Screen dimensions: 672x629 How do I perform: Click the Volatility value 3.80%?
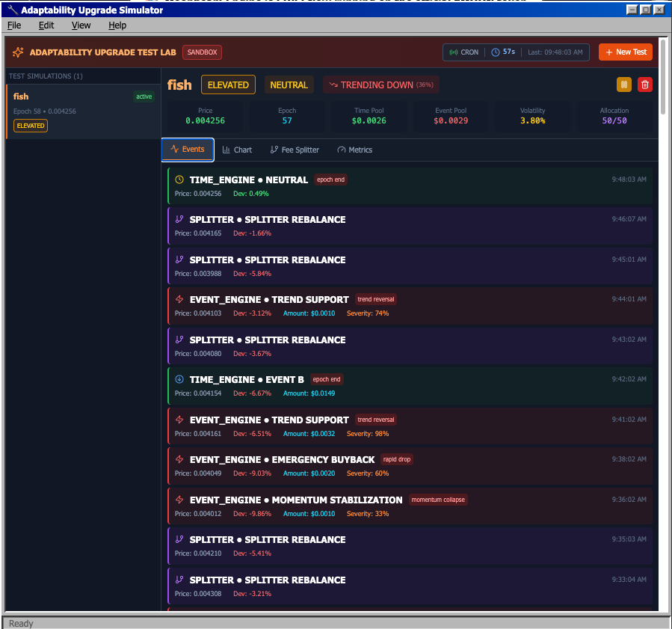click(533, 121)
